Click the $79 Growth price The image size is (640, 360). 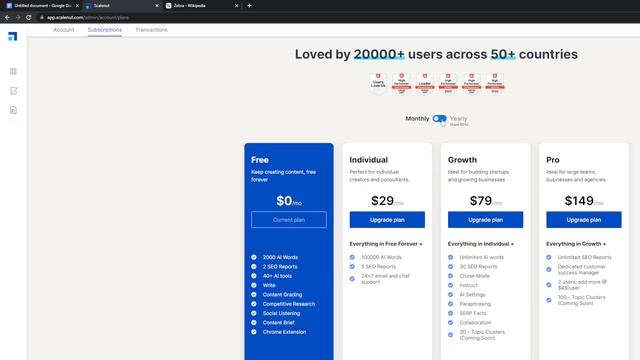[x=481, y=200]
